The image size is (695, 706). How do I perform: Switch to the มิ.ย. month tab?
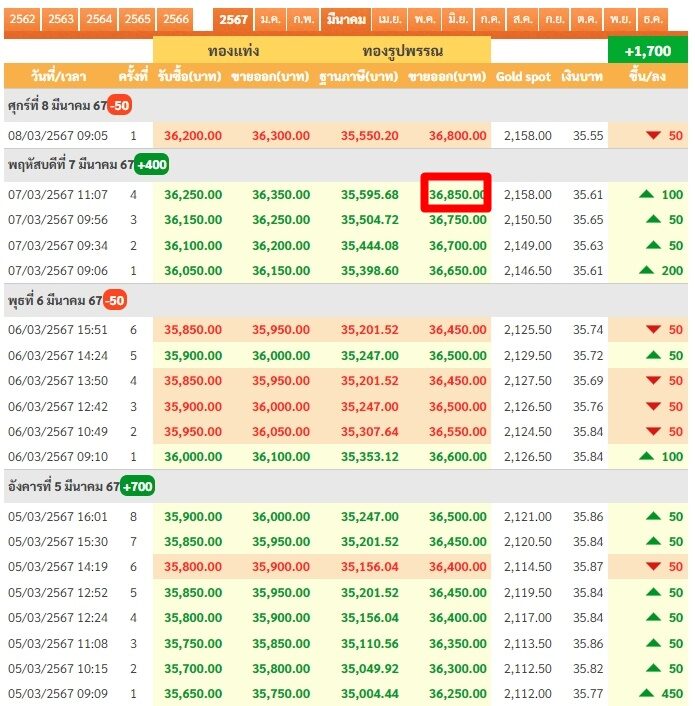pyautogui.click(x=458, y=20)
